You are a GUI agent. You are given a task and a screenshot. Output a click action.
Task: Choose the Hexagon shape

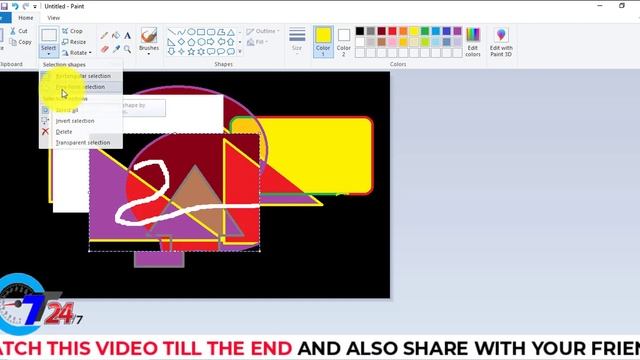click(201, 42)
